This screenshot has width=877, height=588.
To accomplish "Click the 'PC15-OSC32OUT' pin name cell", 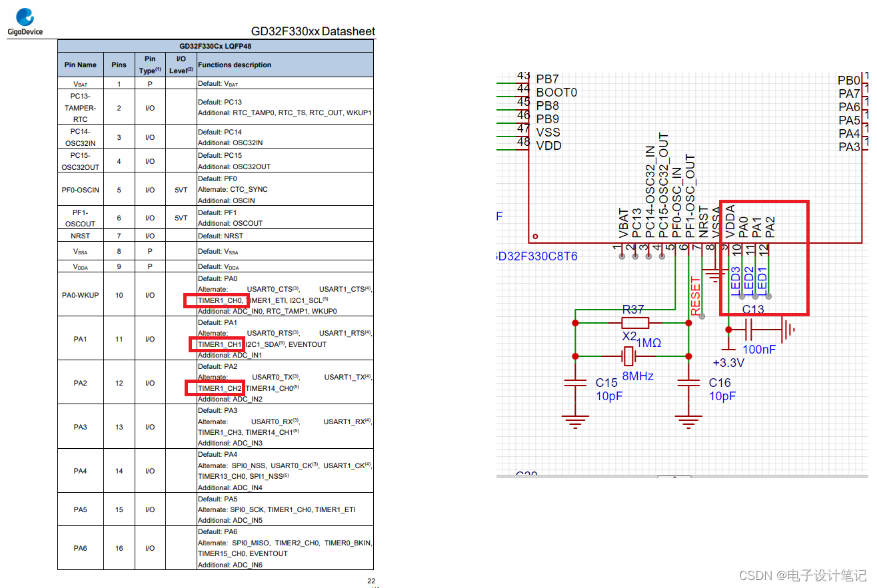I will tap(80, 160).
